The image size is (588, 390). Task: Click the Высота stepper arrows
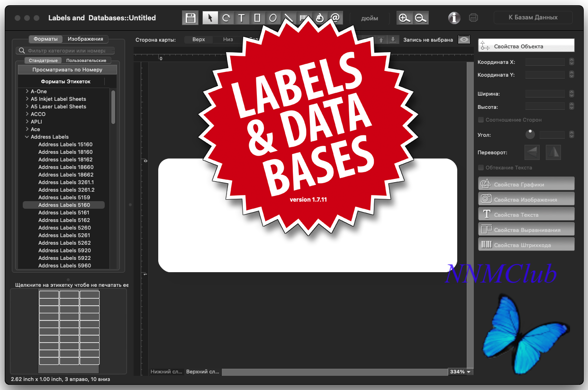[571, 106]
